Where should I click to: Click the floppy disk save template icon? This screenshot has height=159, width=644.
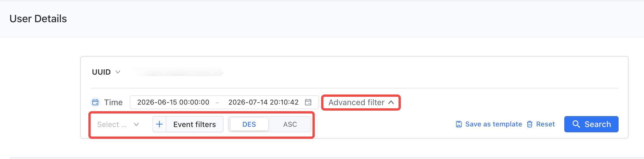(x=459, y=124)
